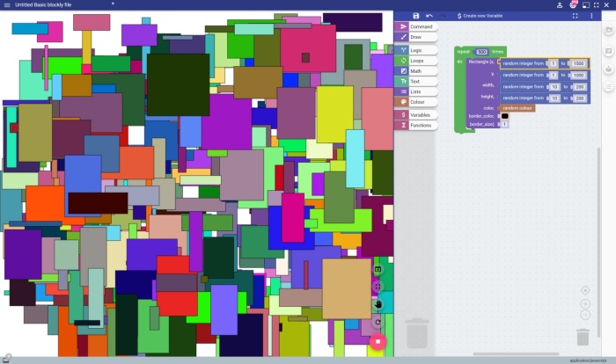The width and height of the screenshot is (616, 364).
Task: Click the flyout area trash can
Action: 417,333
